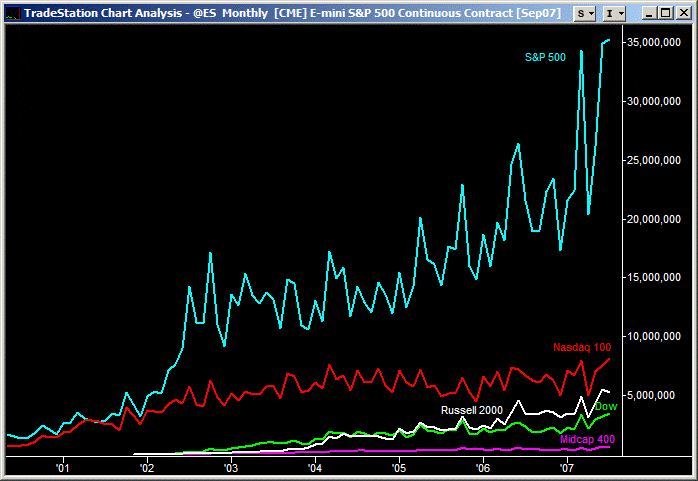
Task: Click the 30,000,000 price axis value
Action: [x=653, y=101]
